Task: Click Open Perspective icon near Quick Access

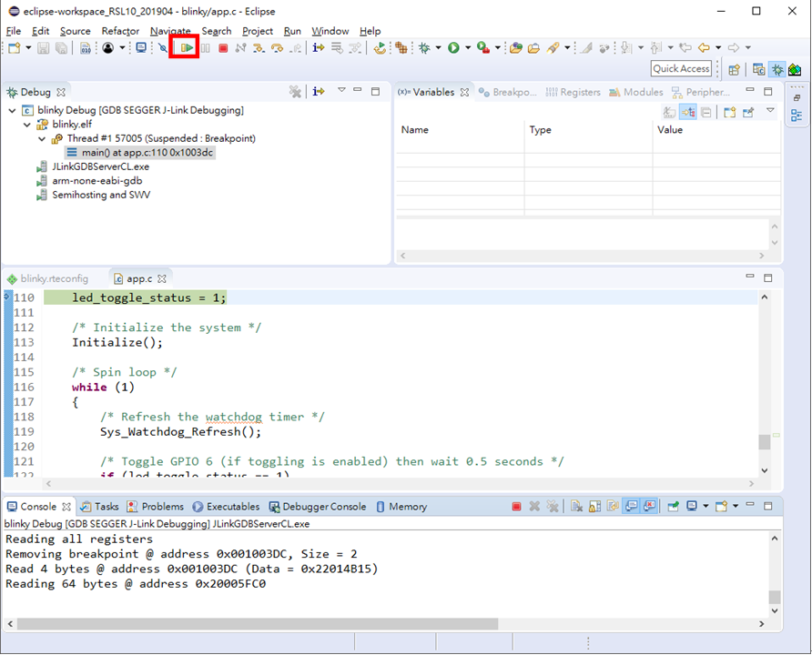Action: pyautogui.click(x=734, y=69)
